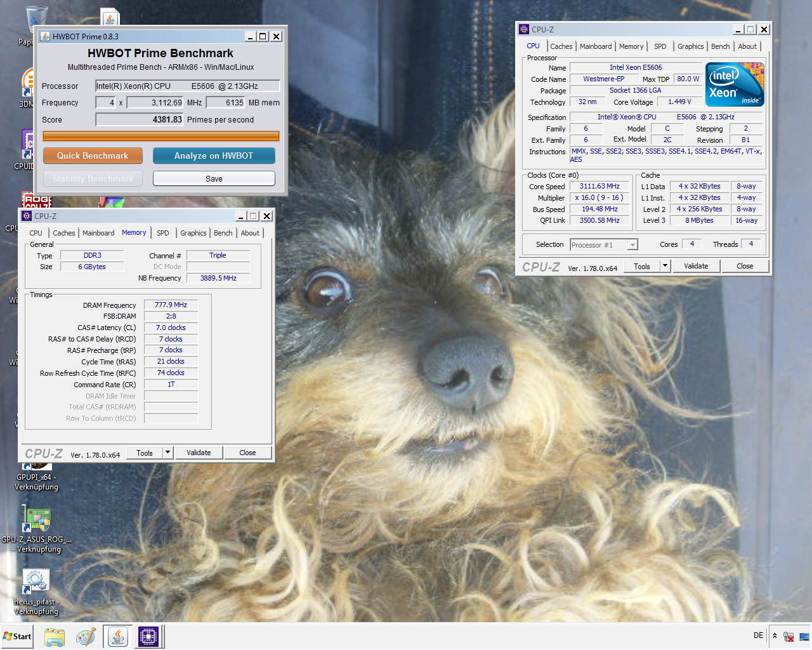Open hexus_pifast Verknüpfung desktop shortcut
Screen dimensions: 812x650
tap(36, 592)
